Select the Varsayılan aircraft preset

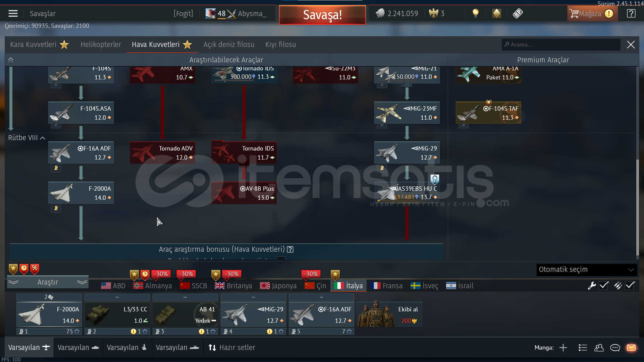(29, 348)
